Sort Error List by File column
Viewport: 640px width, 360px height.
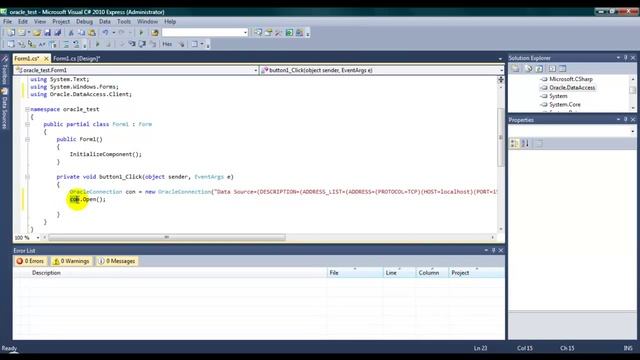pos(354,273)
